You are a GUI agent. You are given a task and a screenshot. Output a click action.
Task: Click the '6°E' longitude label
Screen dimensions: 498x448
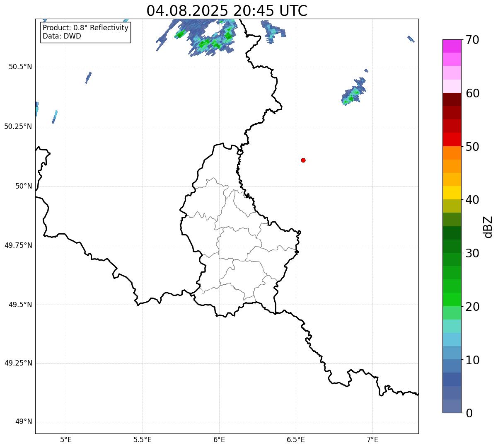pos(219,439)
